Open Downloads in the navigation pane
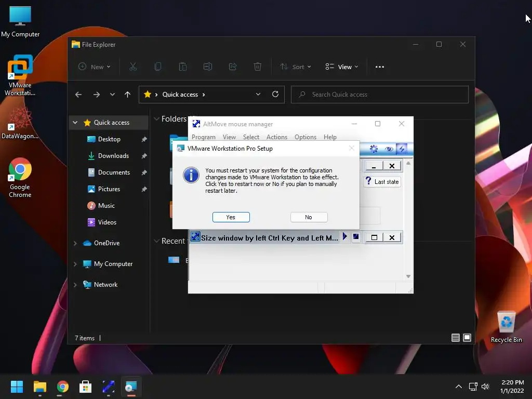 [x=113, y=156]
